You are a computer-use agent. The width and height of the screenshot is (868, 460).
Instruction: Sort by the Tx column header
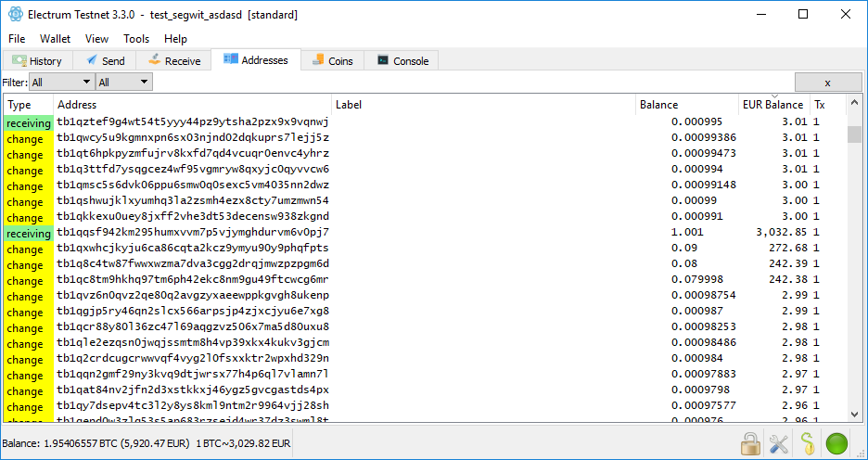click(828, 105)
